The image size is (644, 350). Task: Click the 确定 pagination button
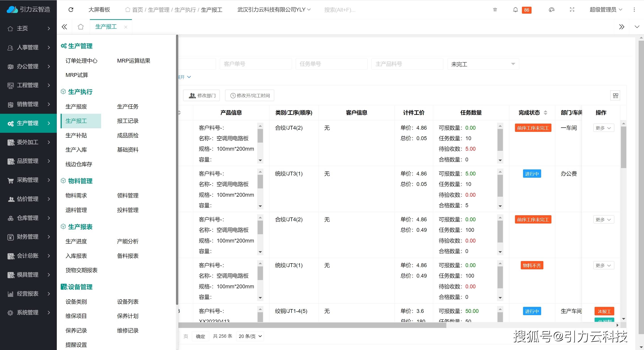[201, 336]
